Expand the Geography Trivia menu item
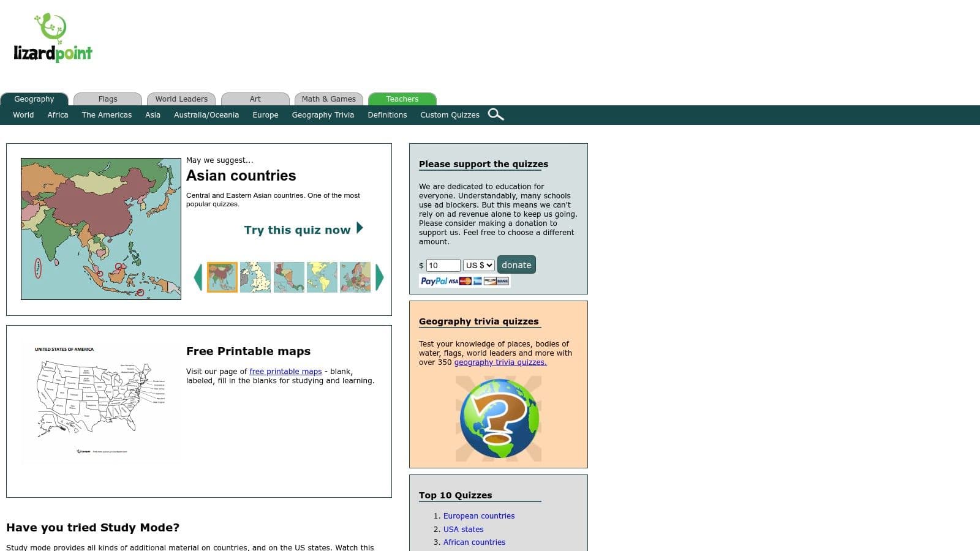The width and height of the screenshot is (980, 551). [x=323, y=114]
